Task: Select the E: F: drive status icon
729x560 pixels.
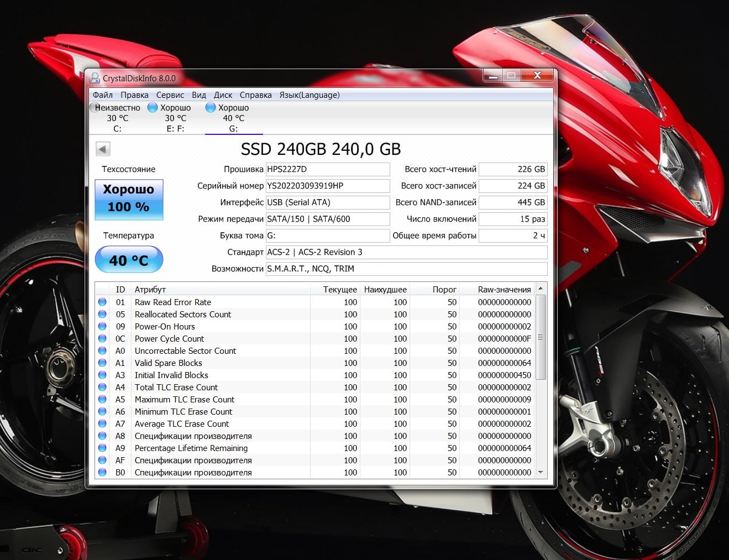Action: 153,107
